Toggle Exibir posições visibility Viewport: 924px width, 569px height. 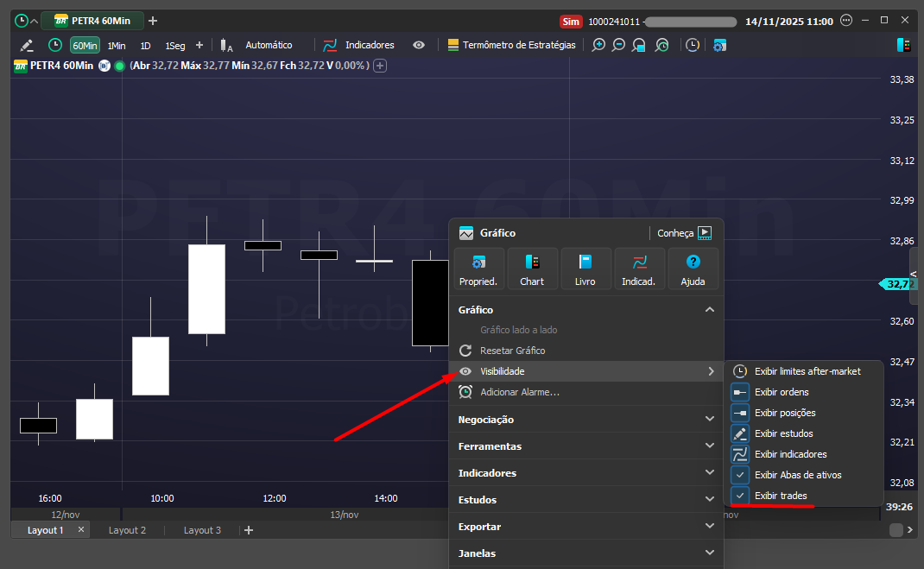804,413
